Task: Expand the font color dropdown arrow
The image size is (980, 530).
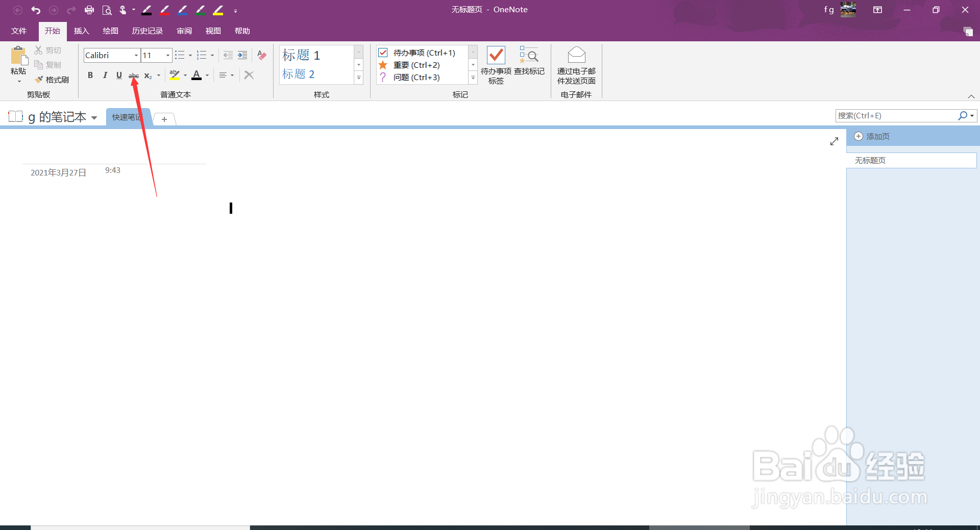Action: tap(207, 75)
